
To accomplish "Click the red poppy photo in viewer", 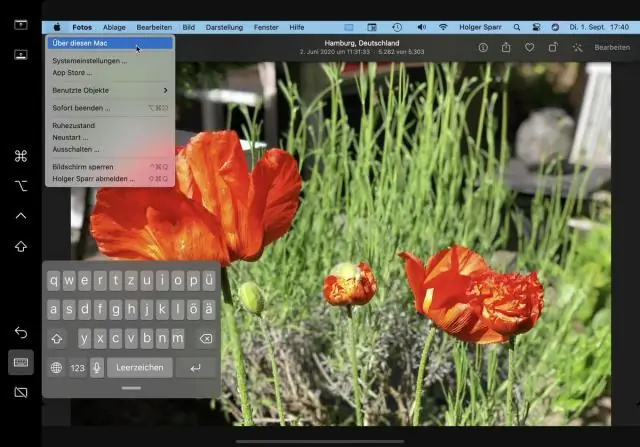I will click(x=341, y=244).
